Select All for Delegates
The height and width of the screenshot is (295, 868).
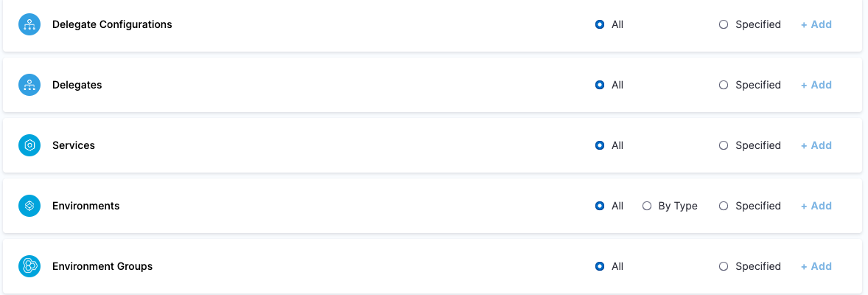pyautogui.click(x=600, y=85)
